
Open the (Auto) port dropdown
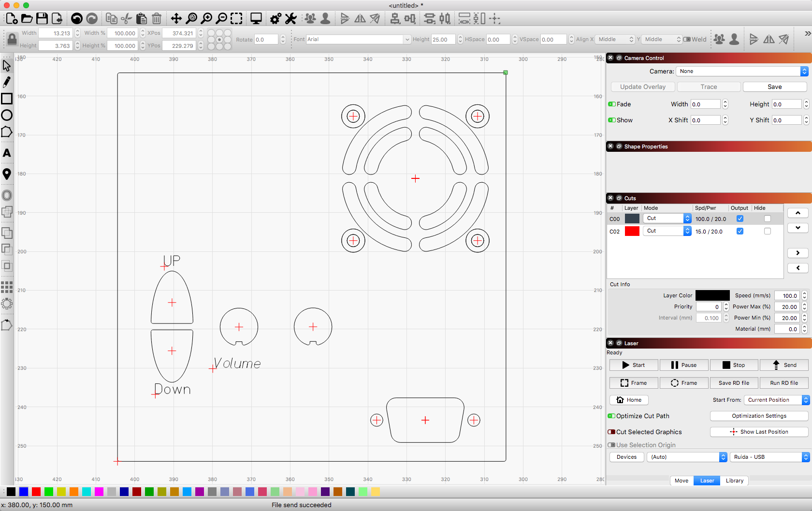point(687,457)
